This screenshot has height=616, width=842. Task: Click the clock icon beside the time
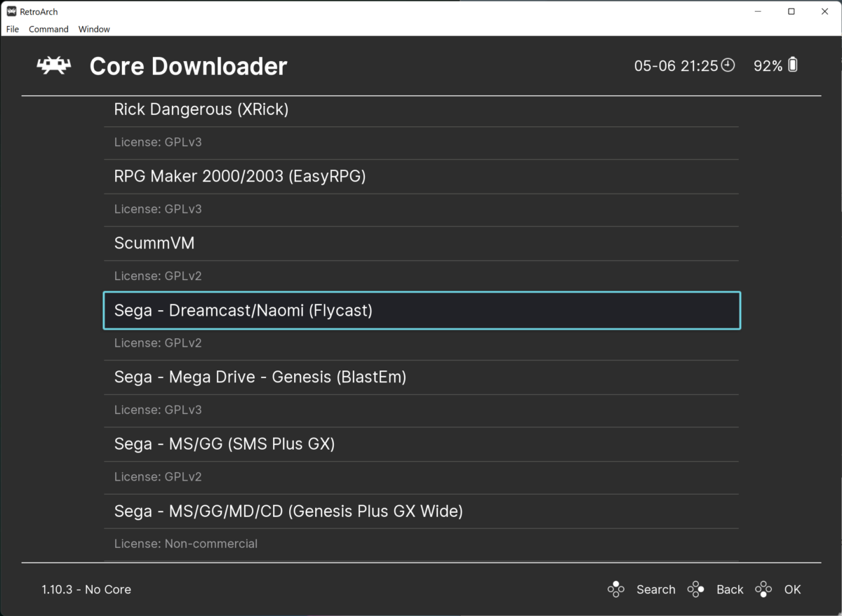tap(728, 65)
